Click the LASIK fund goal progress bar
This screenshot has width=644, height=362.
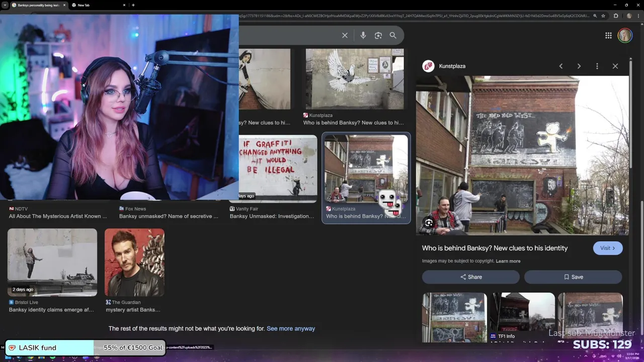[x=86, y=347]
